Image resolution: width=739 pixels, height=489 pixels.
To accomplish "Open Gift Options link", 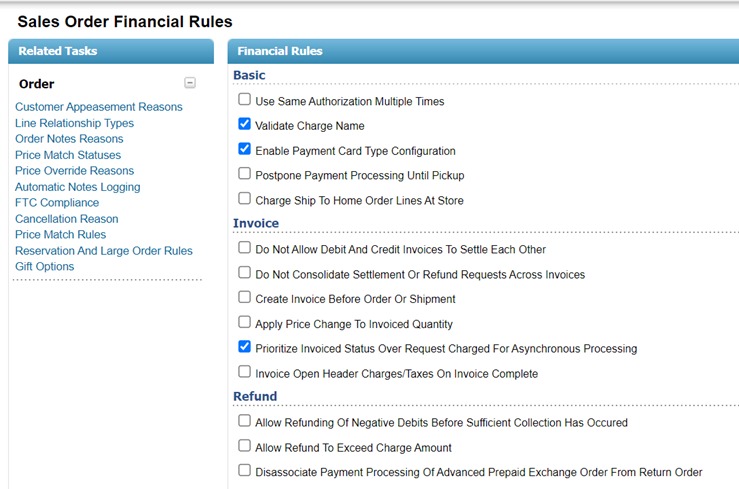I will point(45,267).
